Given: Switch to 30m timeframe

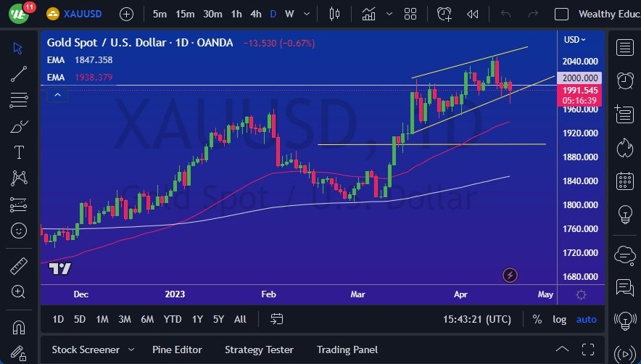Looking at the screenshot, I should click(x=212, y=14).
